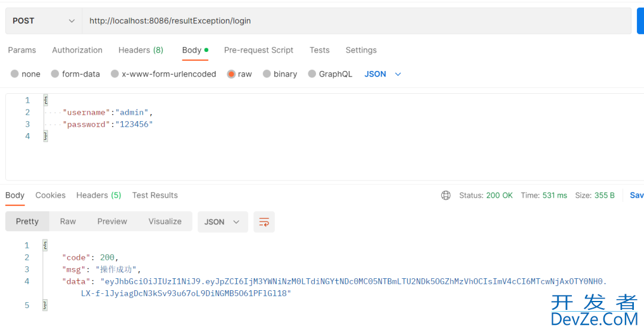Expand the request body JSON type dropdown

tap(383, 74)
